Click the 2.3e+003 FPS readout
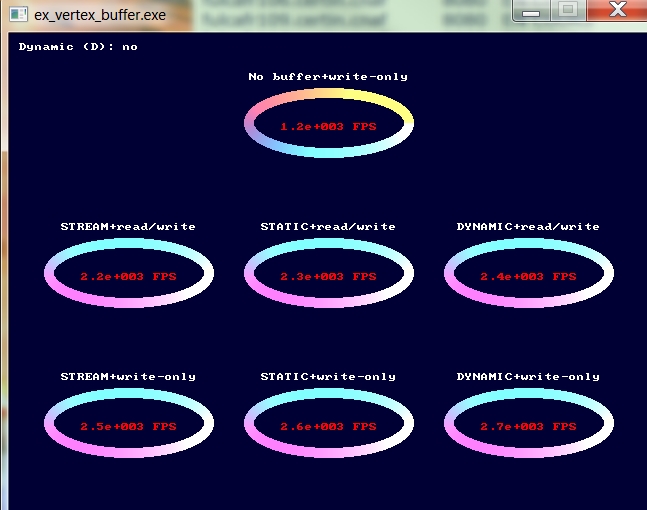The width and height of the screenshot is (647, 510). click(x=328, y=276)
